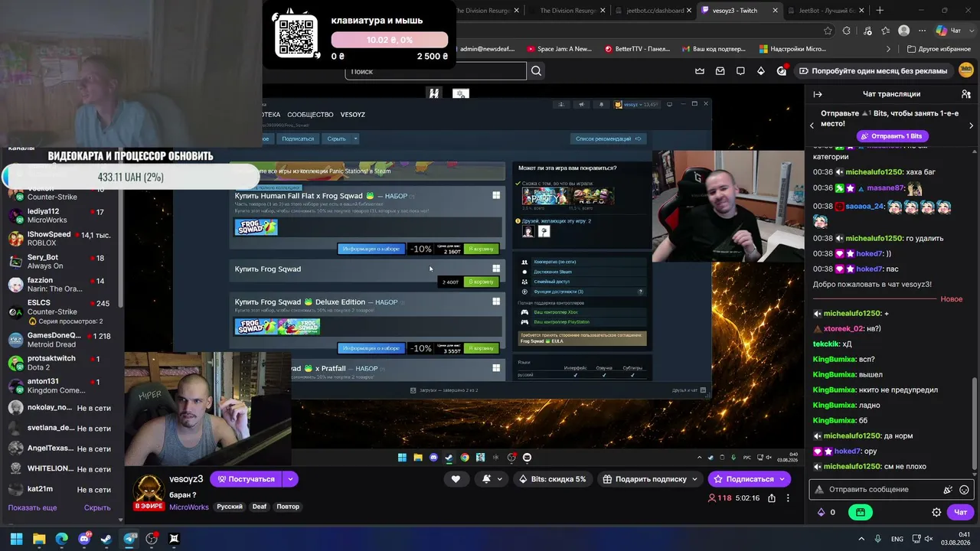Share the vesoyz3 stream
Image resolution: width=980 pixels, height=551 pixels.
pos(771,498)
